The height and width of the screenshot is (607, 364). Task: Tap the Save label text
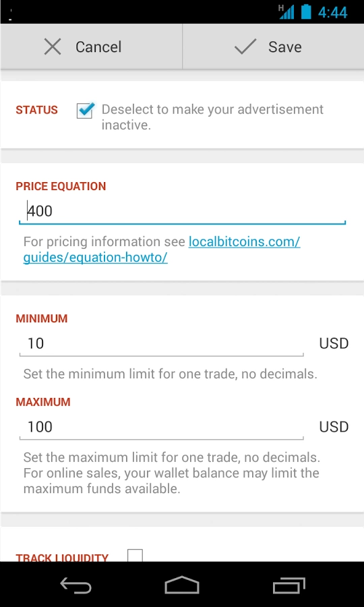(x=285, y=47)
